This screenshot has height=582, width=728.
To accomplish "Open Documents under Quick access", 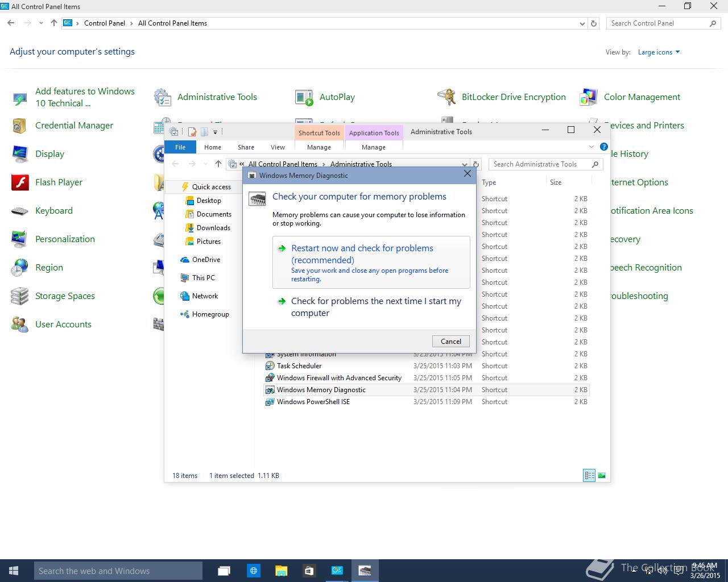I will click(x=208, y=214).
